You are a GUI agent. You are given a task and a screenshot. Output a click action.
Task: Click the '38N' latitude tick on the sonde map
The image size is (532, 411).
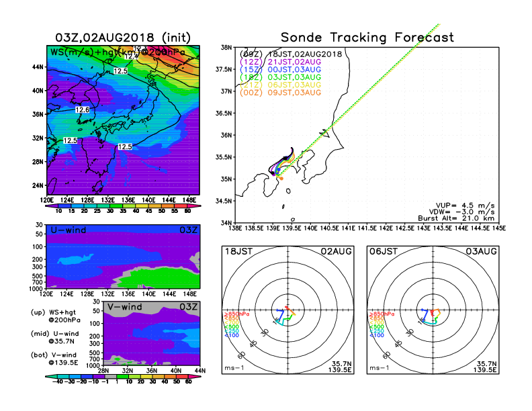226,48
